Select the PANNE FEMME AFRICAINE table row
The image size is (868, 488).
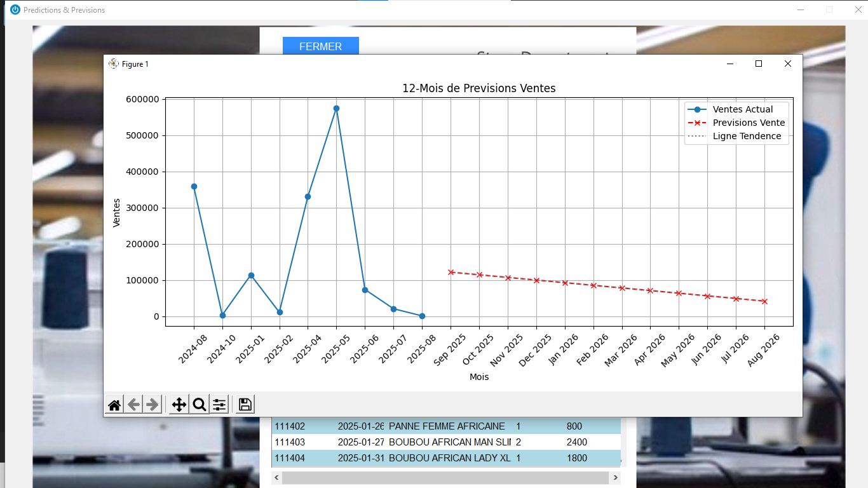pos(446,426)
